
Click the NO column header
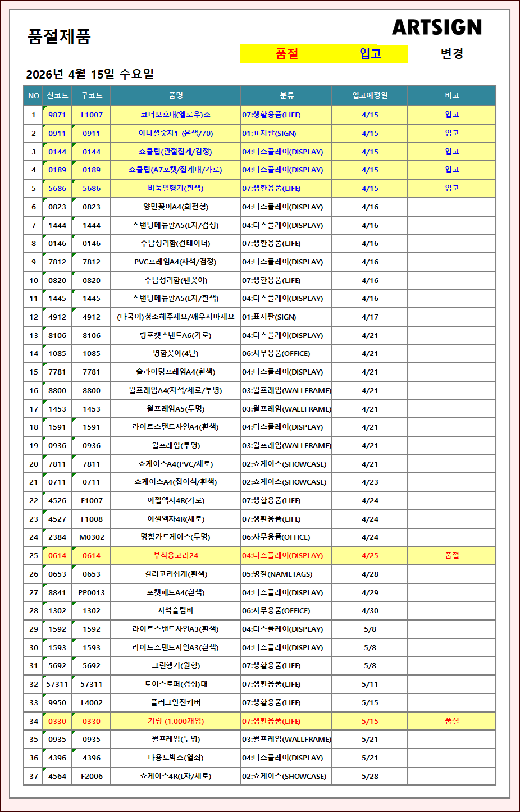(x=34, y=95)
